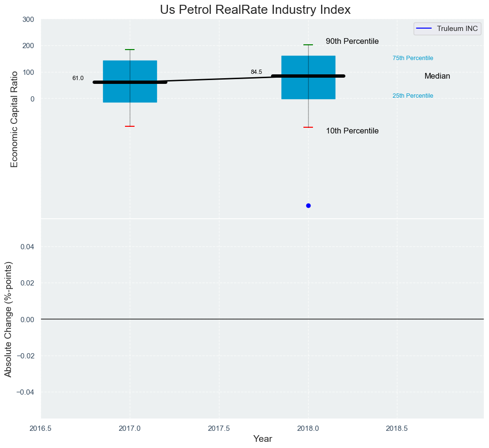Click the 84.5 median value label

coord(256,72)
